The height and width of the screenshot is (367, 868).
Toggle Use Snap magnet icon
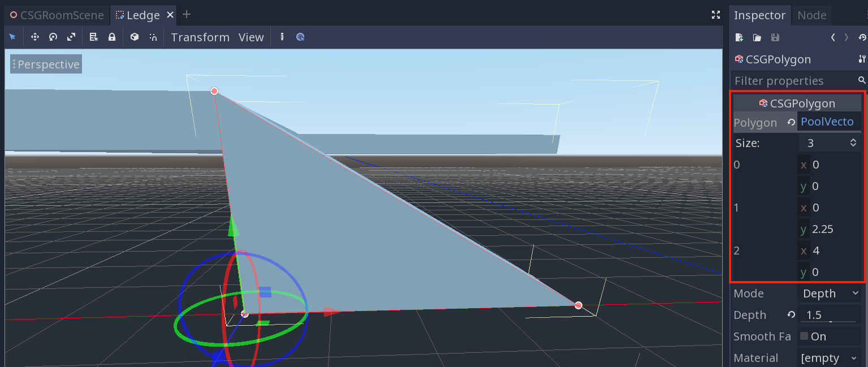153,37
